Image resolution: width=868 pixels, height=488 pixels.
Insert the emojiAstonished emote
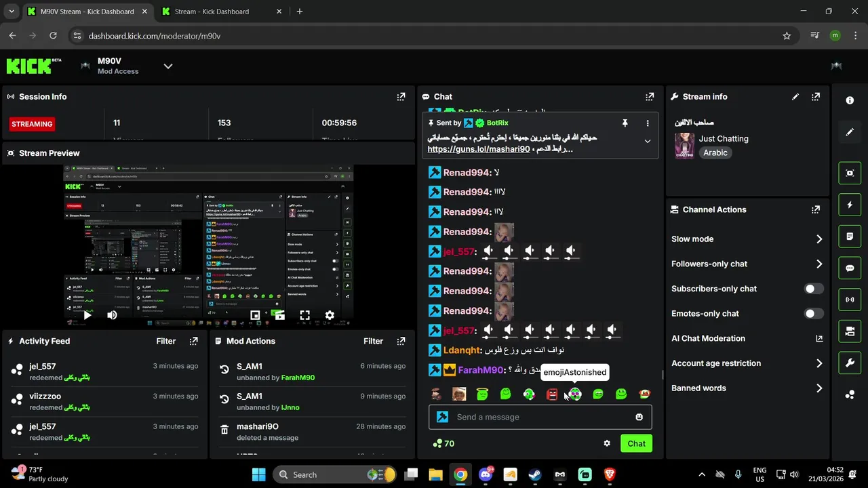point(575,394)
